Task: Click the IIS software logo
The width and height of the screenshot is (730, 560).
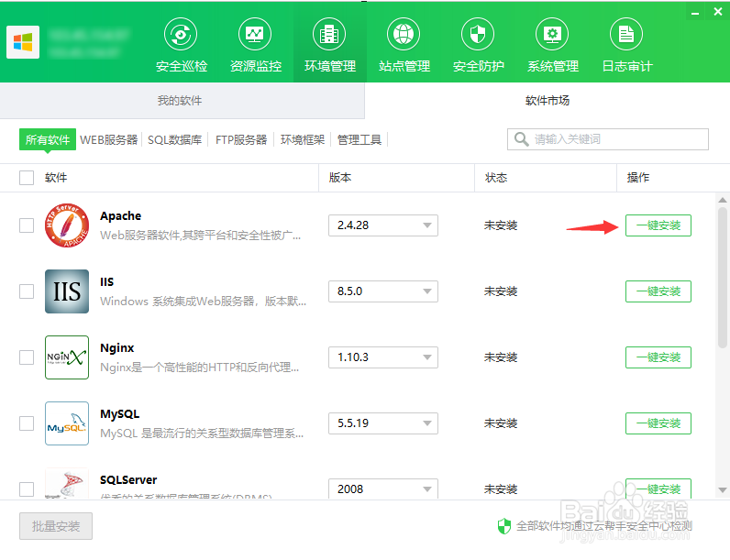Action: pyautogui.click(x=67, y=291)
